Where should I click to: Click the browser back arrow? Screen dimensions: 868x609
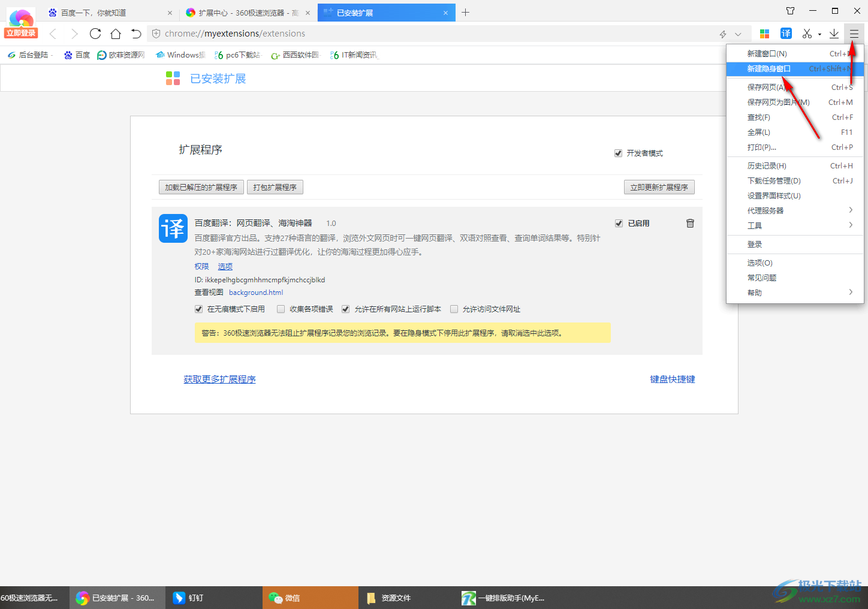pos(53,34)
